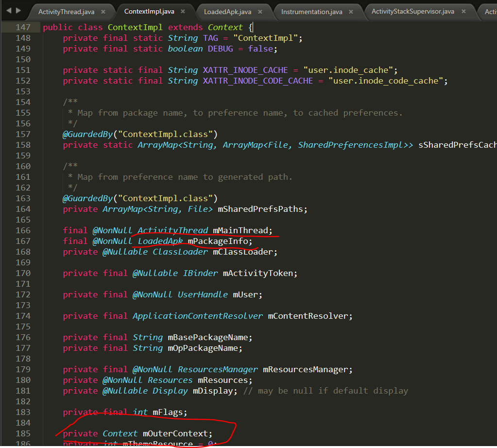Screen dimensions: 497x448
Task: Click the mFlags field
Action: (168, 412)
